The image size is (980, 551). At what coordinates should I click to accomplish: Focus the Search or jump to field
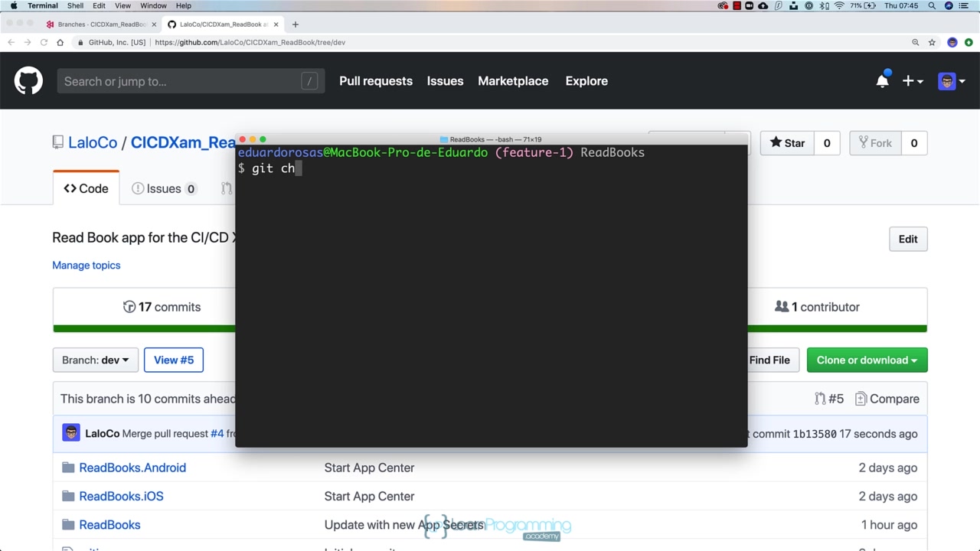tap(191, 81)
